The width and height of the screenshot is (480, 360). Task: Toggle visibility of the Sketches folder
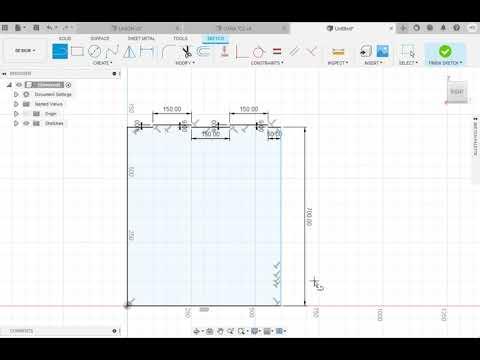(26, 123)
